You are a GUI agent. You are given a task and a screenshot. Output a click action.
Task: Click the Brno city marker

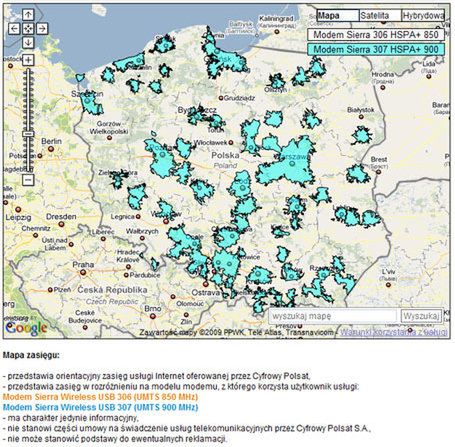[x=153, y=316]
